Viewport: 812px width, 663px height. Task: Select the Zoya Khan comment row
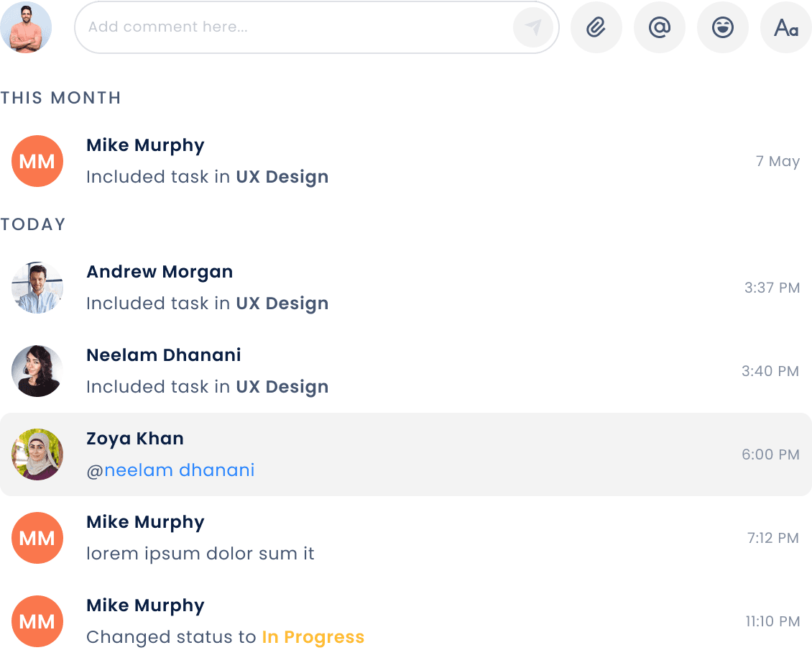406,454
